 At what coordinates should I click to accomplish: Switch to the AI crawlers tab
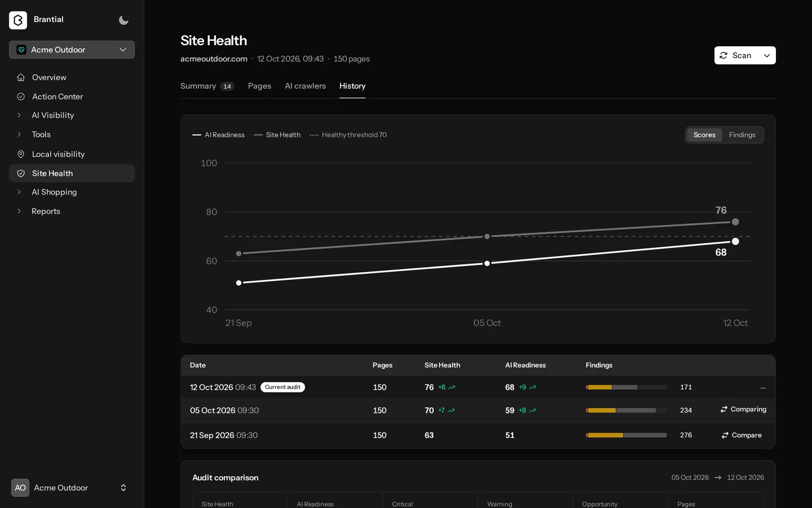(x=305, y=86)
